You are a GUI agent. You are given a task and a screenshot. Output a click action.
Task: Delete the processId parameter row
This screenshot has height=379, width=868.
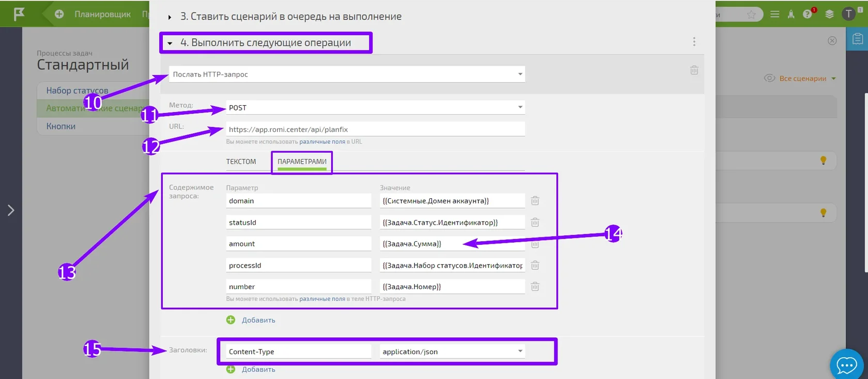coord(535,265)
